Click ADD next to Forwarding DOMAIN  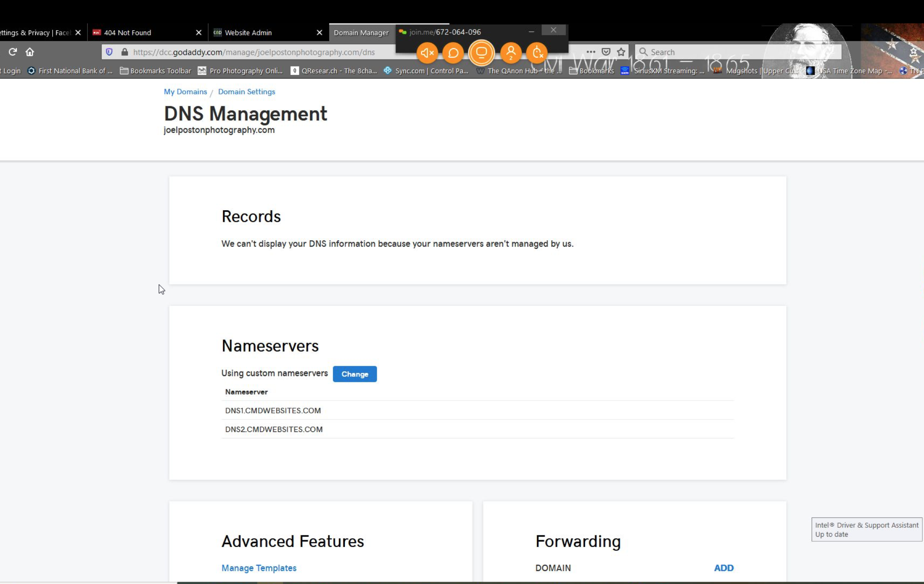coord(724,568)
